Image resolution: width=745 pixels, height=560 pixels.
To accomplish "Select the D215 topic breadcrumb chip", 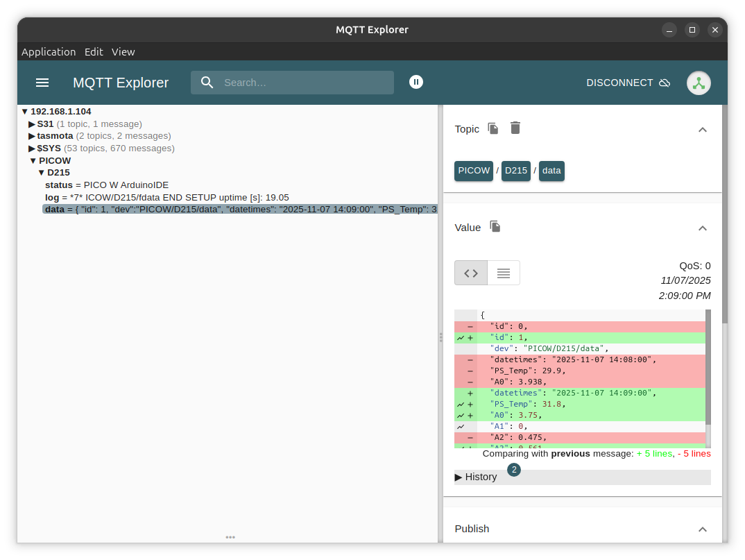I will [516, 171].
